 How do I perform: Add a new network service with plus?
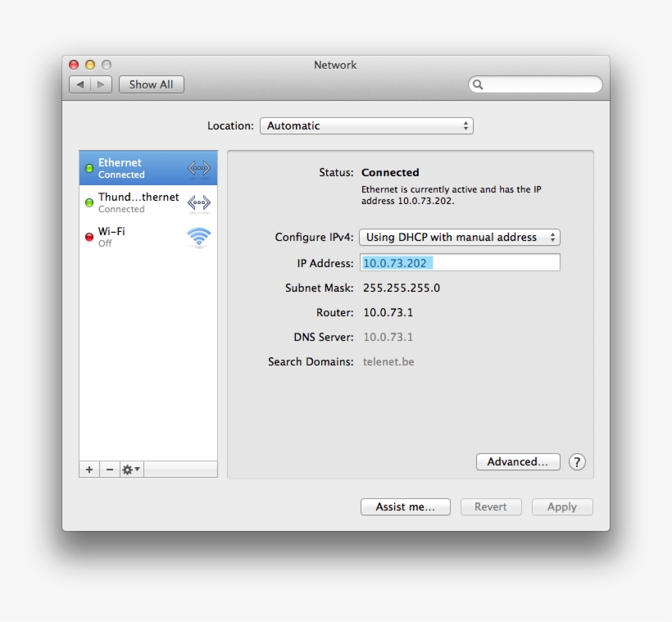point(89,470)
